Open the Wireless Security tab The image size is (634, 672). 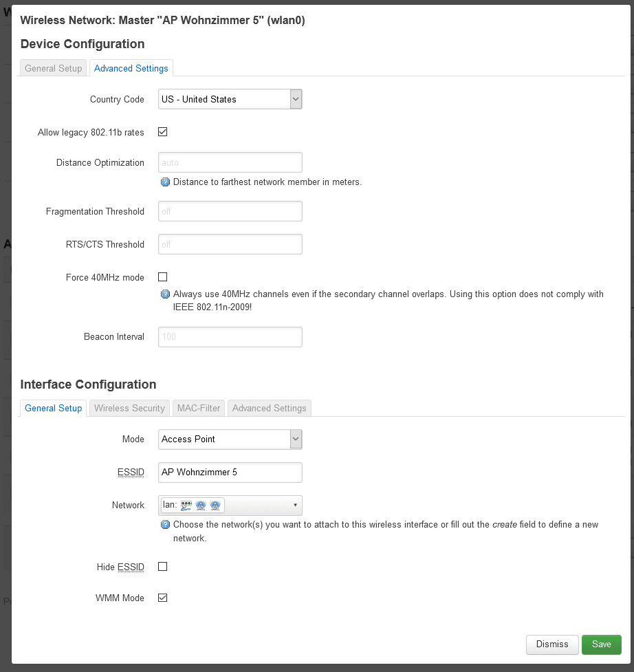[129, 408]
